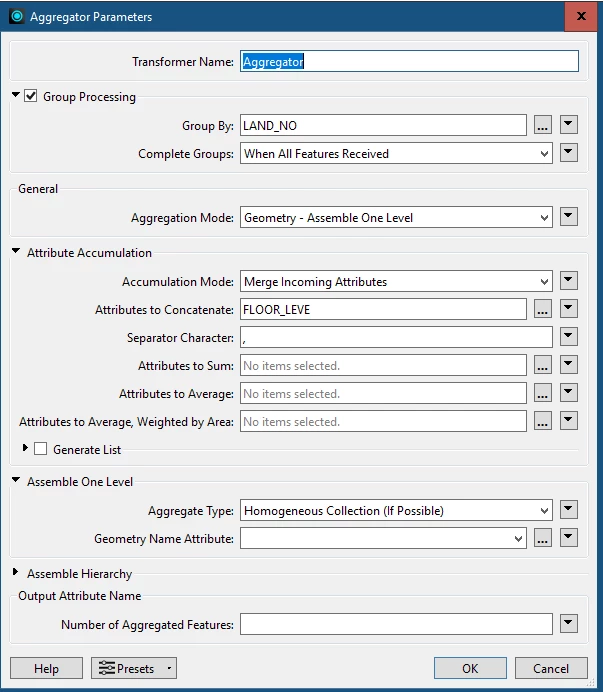Open ellipsis picker for Weighted by Area attributes

click(543, 421)
